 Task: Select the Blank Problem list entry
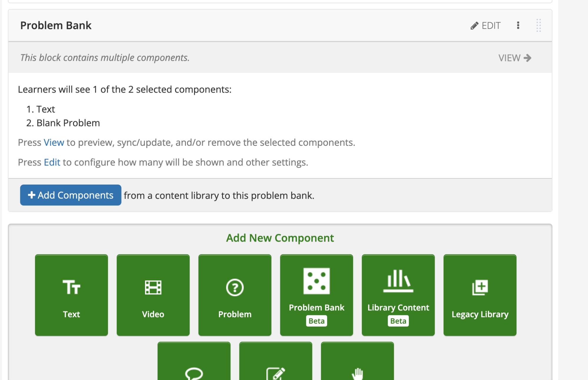[68, 123]
